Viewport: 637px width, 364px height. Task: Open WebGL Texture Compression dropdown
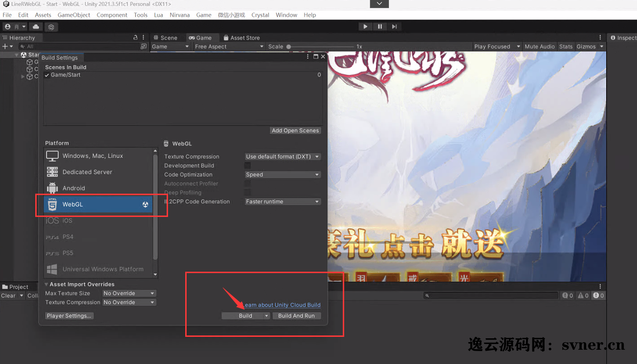[283, 157]
